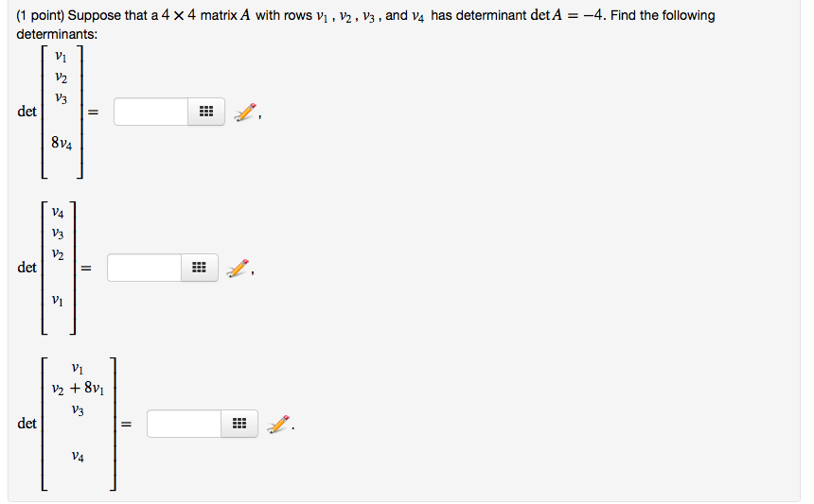
Task: Click top v4 row of second matrix
Action: click(58, 213)
